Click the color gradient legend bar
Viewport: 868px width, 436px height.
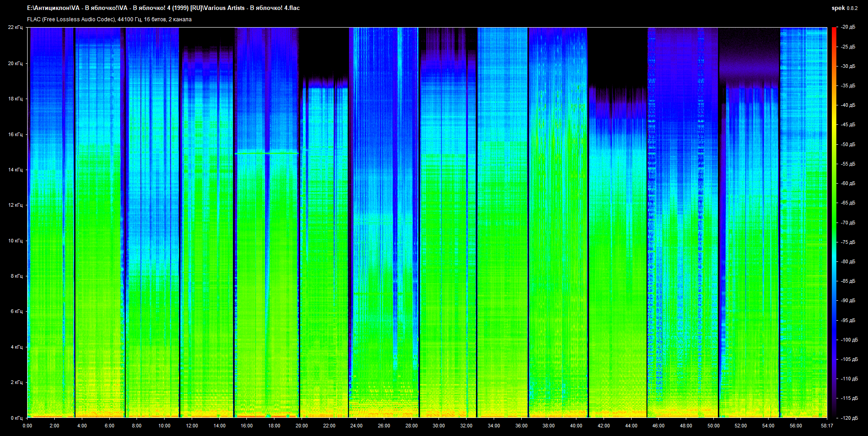click(834, 223)
